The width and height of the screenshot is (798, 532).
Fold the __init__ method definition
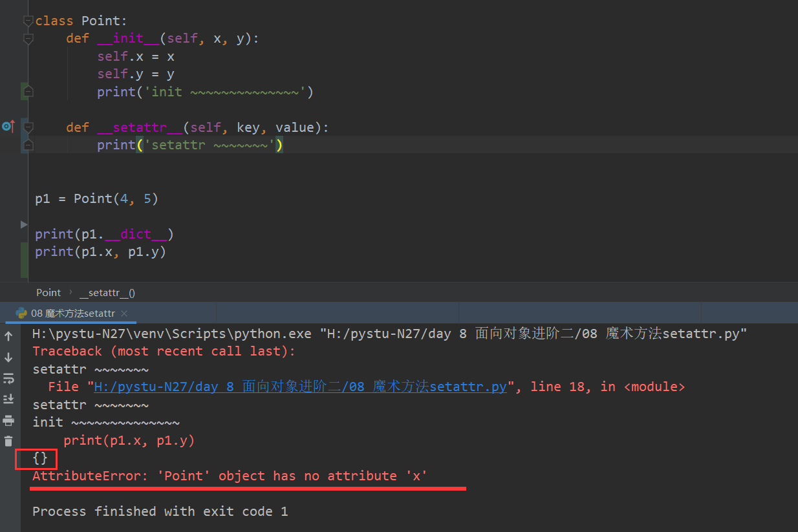click(28, 39)
